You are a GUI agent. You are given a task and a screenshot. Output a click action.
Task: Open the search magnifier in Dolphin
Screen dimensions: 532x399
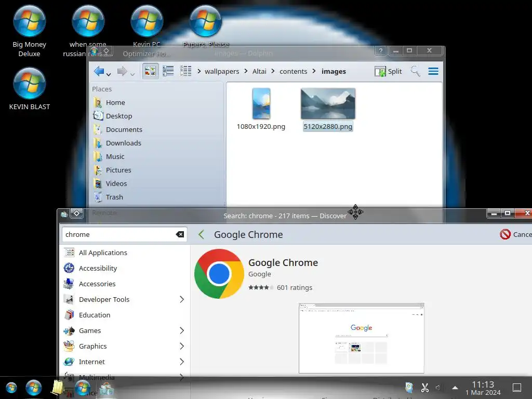(415, 71)
